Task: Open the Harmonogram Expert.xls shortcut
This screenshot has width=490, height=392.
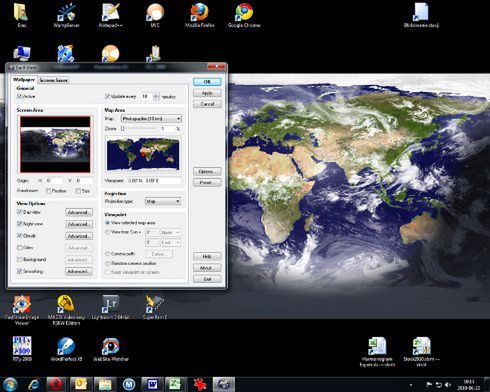Action: point(377,352)
